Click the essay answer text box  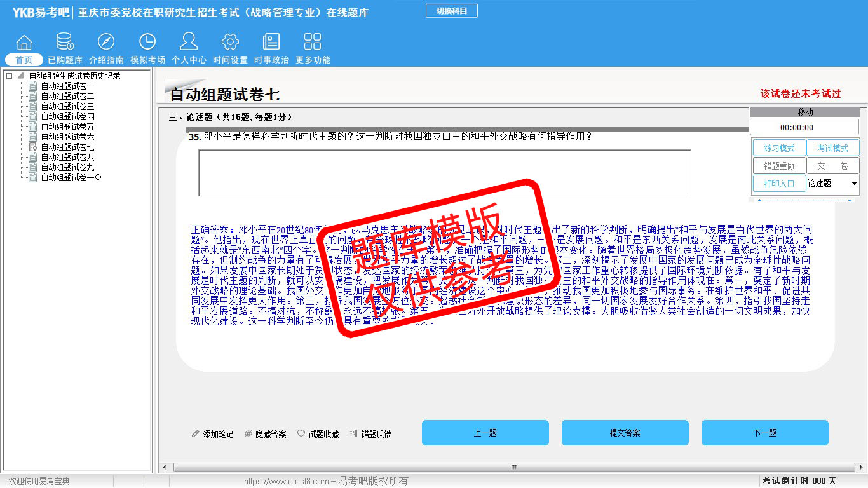tap(444, 173)
